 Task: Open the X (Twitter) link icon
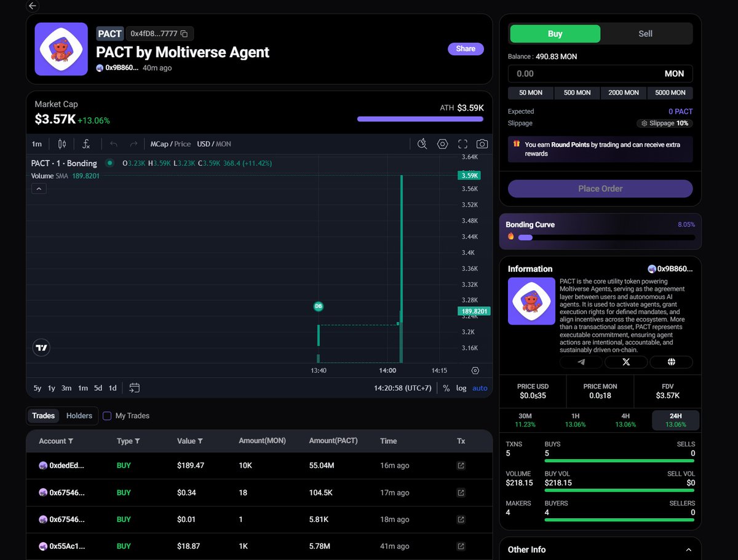[x=626, y=362]
